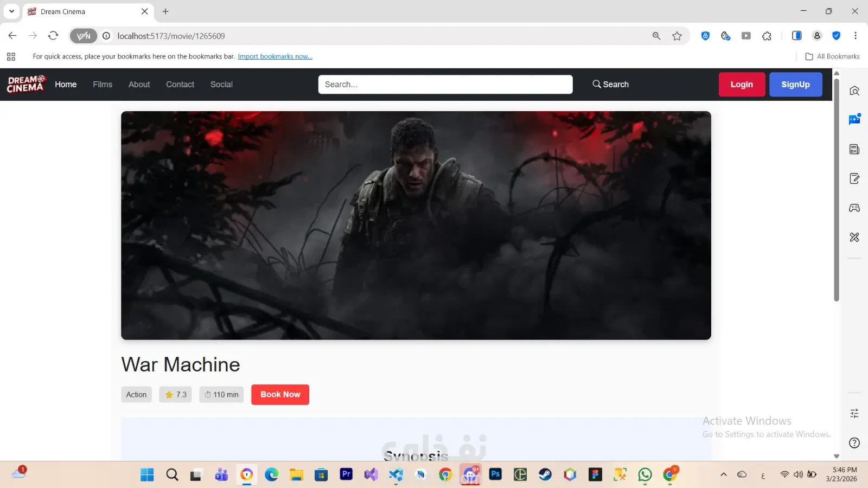
Task: Open Steam from the taskbar
Action: 545,475
